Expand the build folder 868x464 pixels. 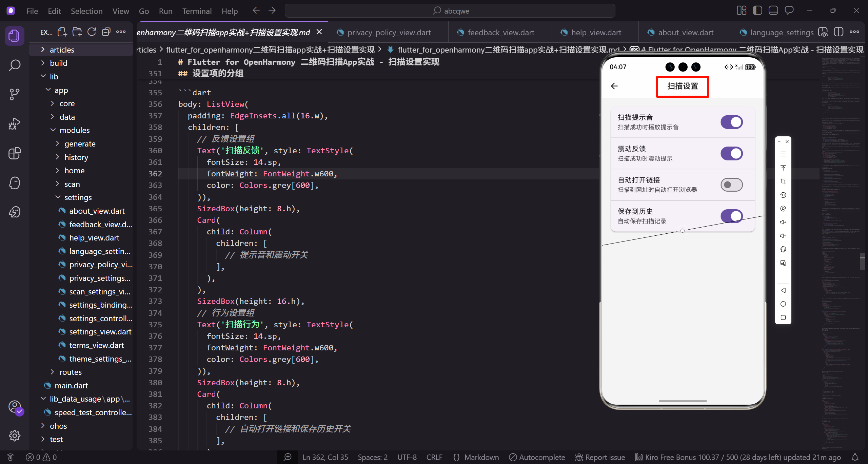(81, 63)
